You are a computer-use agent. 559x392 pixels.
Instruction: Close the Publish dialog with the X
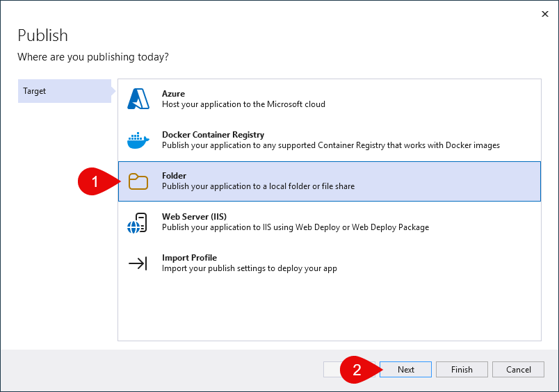click(x=544, y=13)
